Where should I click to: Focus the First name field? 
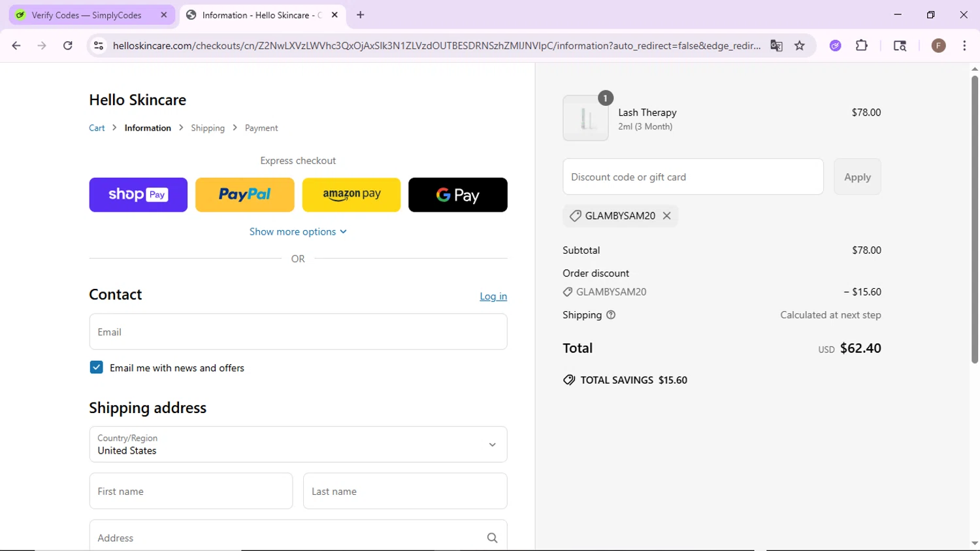pos(191,491)
